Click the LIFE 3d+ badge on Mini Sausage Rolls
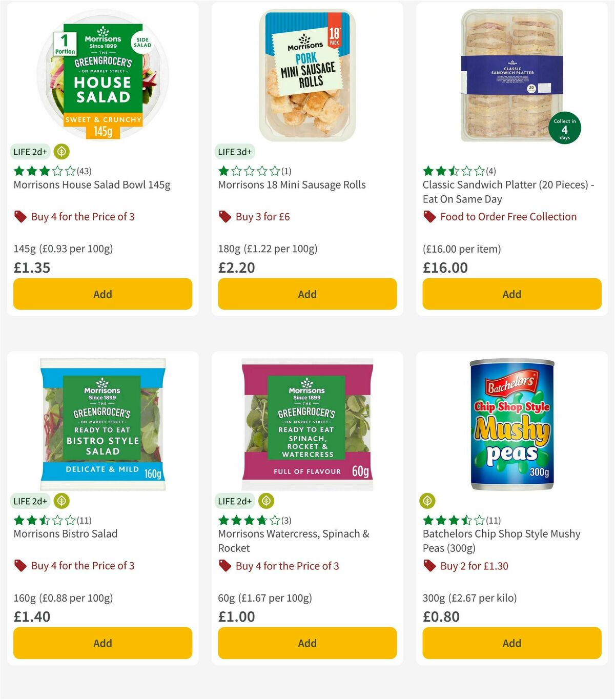Screen dimensions: 615x700 tap(234, 152)
